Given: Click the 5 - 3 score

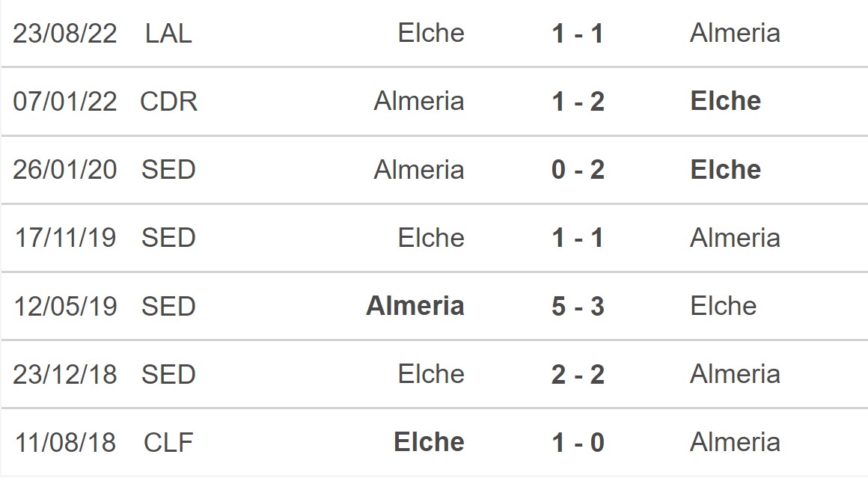Looking at the screenshot, I should (x=578, y=306).
